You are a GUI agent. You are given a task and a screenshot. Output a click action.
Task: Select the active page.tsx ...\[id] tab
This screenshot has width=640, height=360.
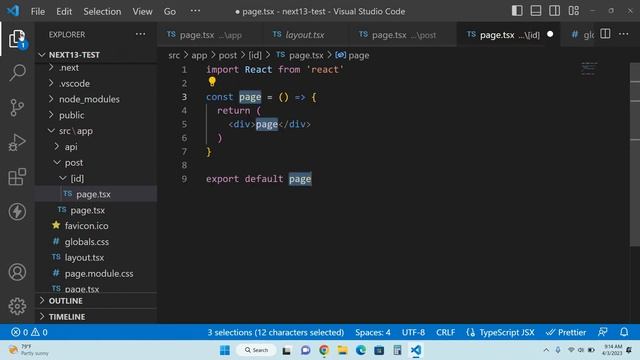(508, 35)
